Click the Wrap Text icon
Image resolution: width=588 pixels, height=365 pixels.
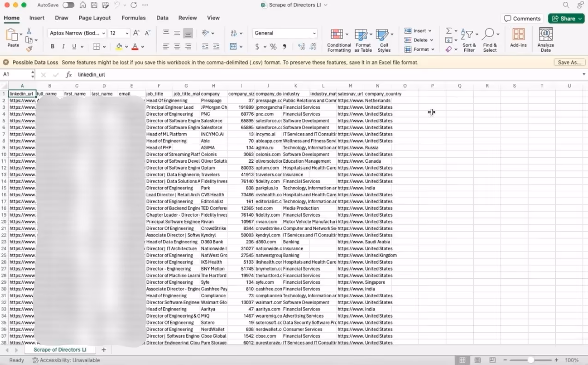[x=234, y=33]
